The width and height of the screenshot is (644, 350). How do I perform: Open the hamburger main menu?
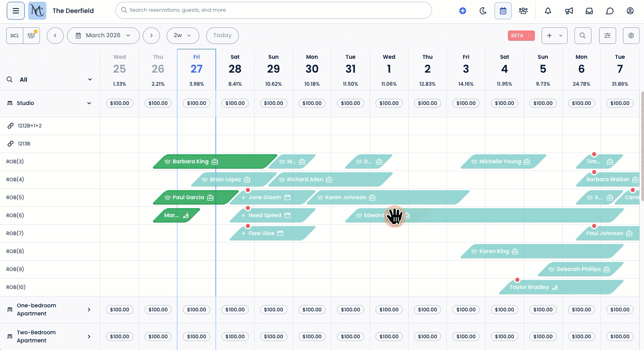pos(16,11)
